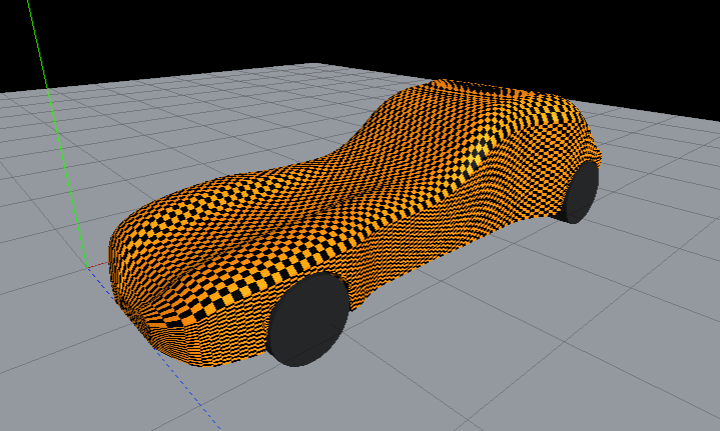The width and height of the screenshot is (720, 431).
Task: Click the green vertical axis line
Action: tap(57, 133)
